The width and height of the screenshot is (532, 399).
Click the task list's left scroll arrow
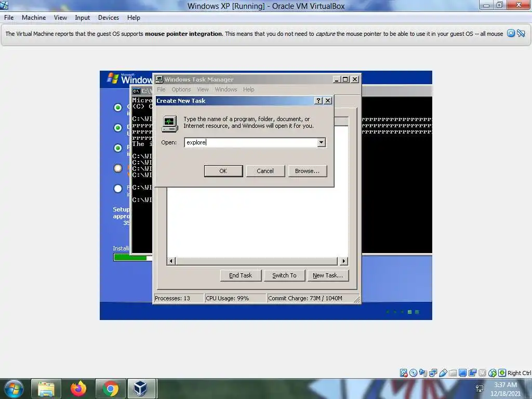click(171, 261)
